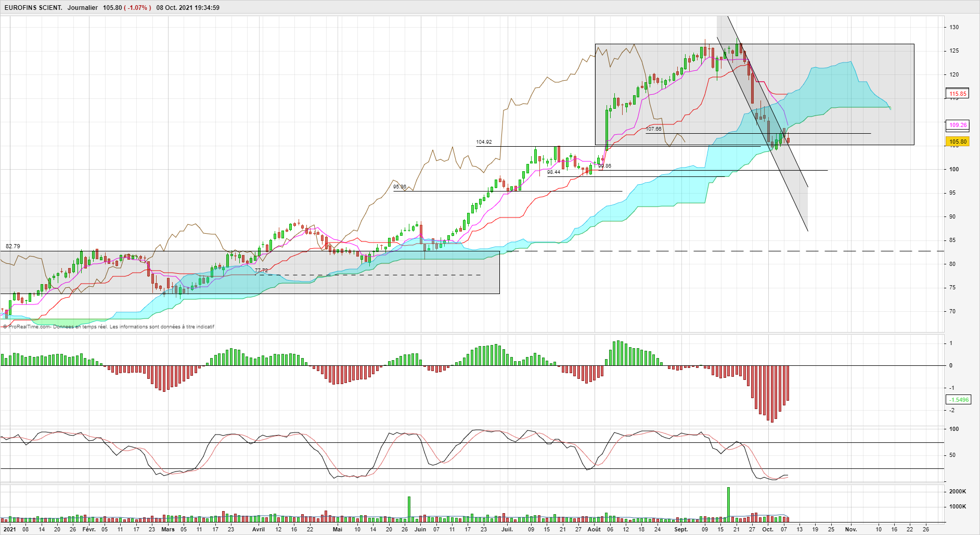Click the tallest green volume bar
This screenshot has height=535, width=980.
click(728, 504)
